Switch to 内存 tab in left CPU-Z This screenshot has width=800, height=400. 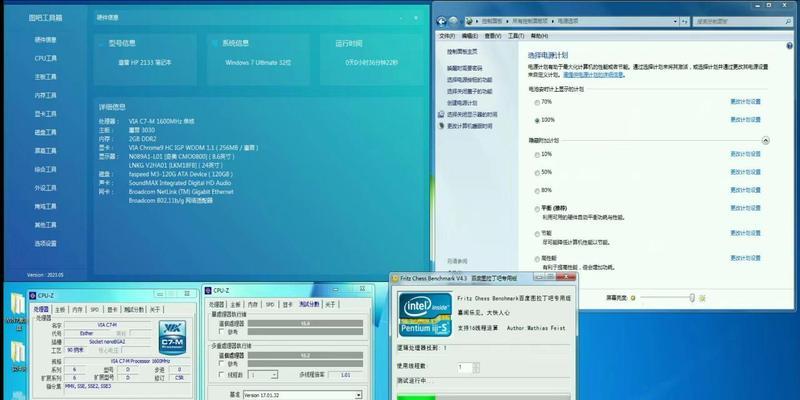(77, 309)
